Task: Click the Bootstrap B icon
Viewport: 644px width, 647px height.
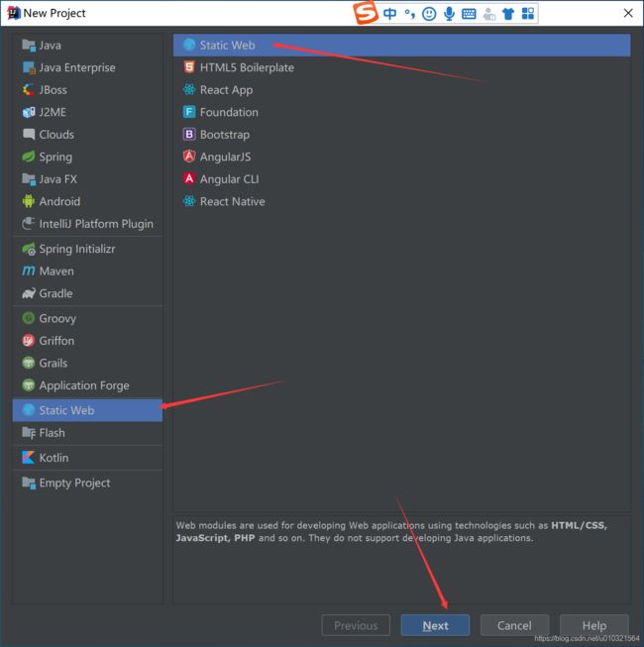Action: [x=189, y=134]
